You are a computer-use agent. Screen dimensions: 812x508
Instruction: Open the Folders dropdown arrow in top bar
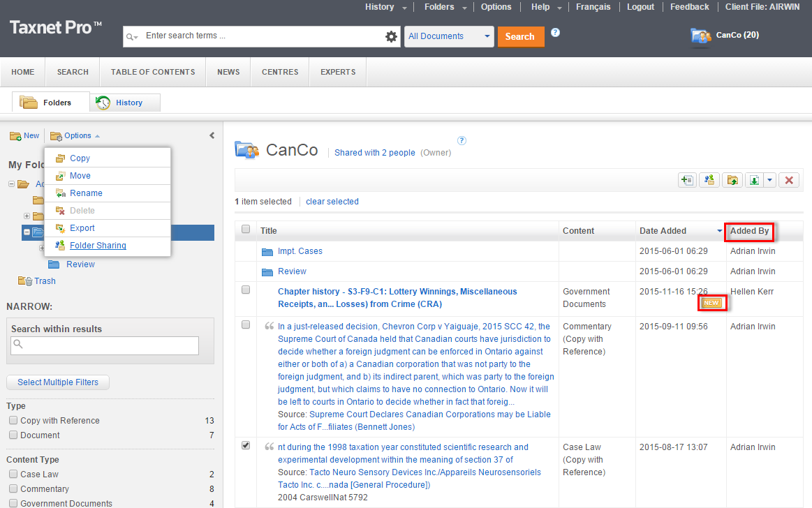464,8
